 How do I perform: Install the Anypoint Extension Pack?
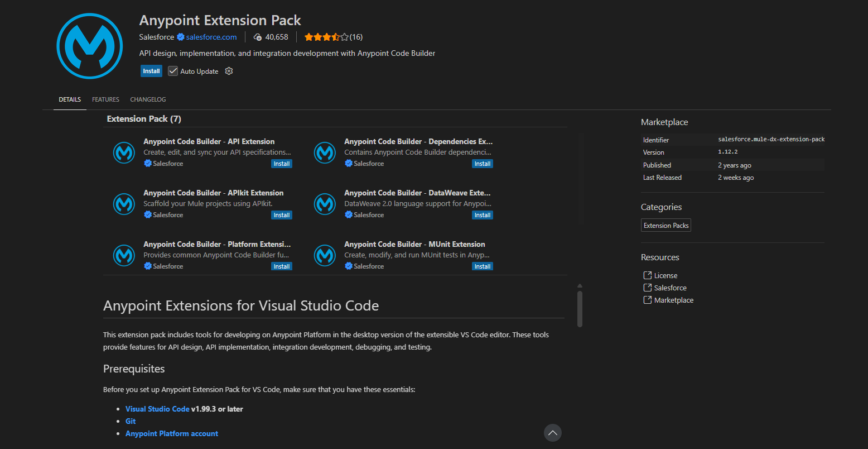point(151,71)
